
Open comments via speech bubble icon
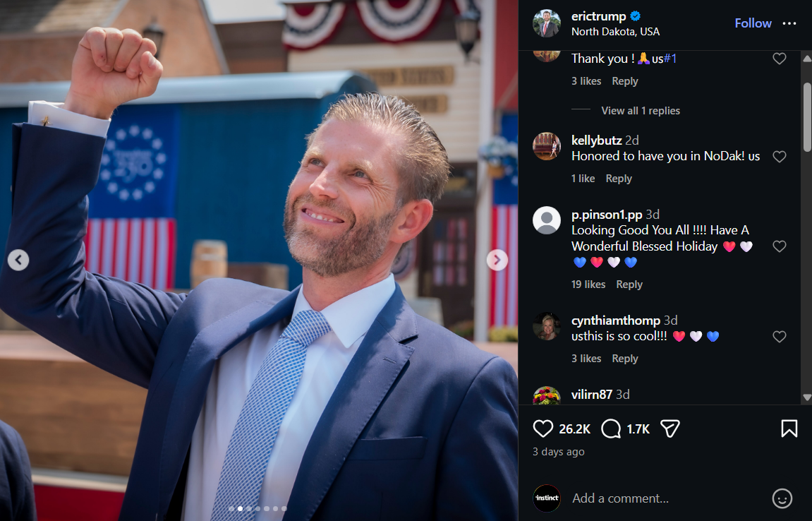pyautogui.click(x=611, y=429)
